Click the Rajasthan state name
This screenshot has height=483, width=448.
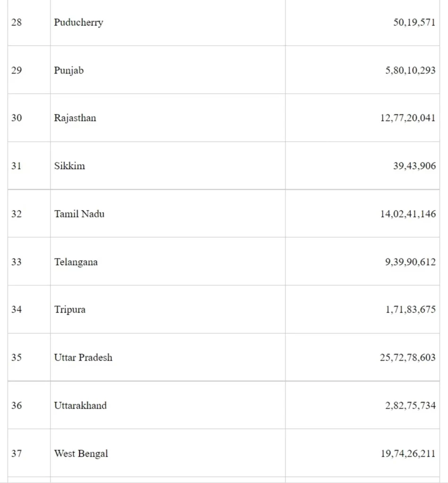(75, 118)
